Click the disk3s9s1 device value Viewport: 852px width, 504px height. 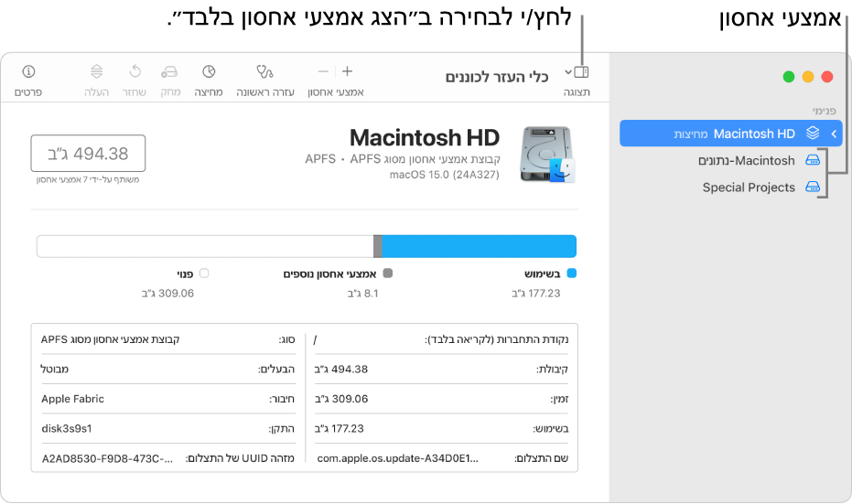[x=67, y=428]
